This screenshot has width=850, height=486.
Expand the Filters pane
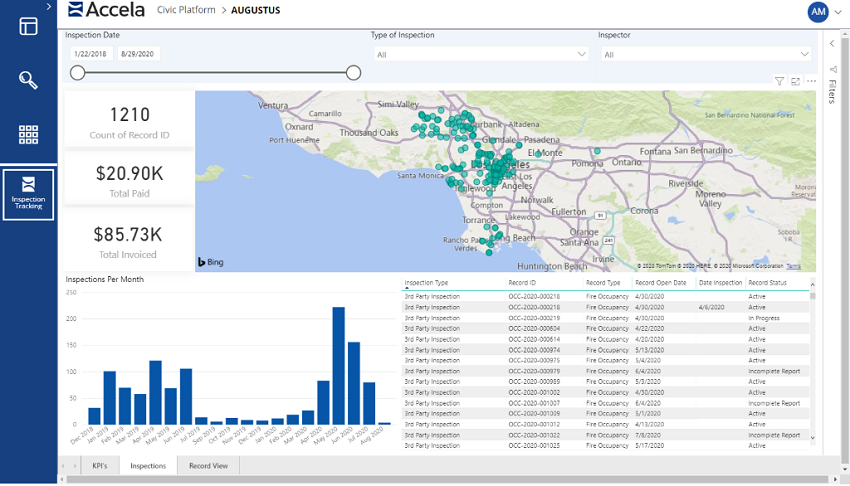[x=832, y=44]
